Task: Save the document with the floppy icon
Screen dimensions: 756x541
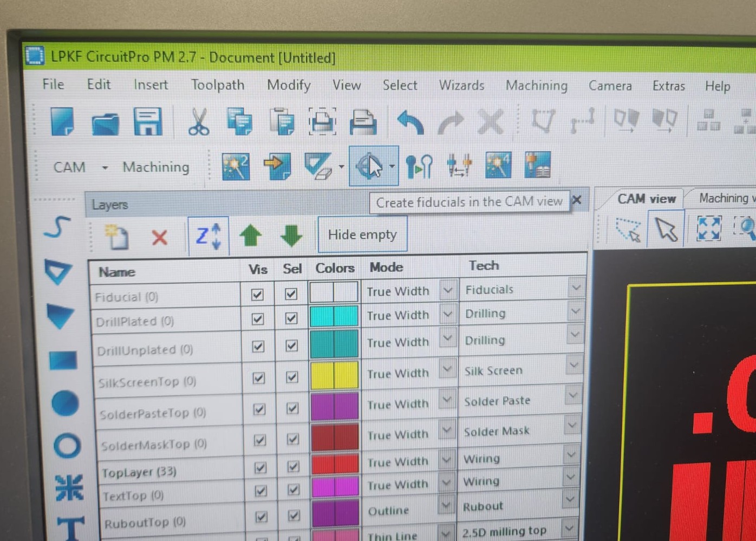Action: click(148, 122)
